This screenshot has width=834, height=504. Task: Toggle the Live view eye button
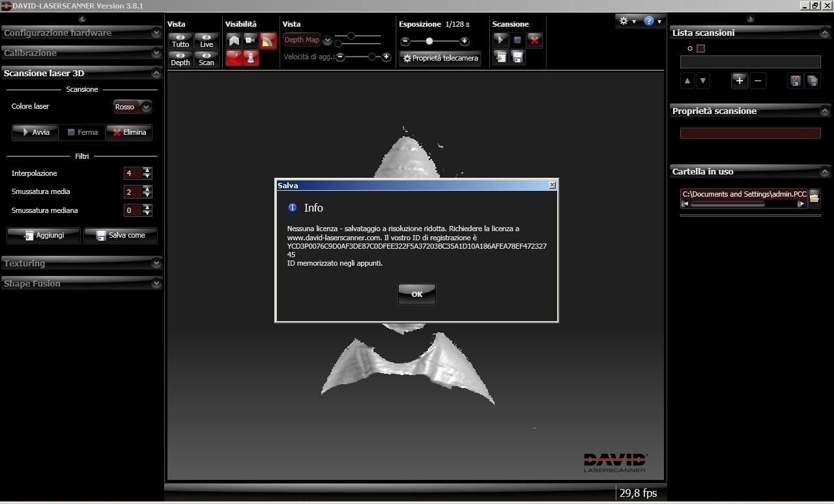pos(207,40)
